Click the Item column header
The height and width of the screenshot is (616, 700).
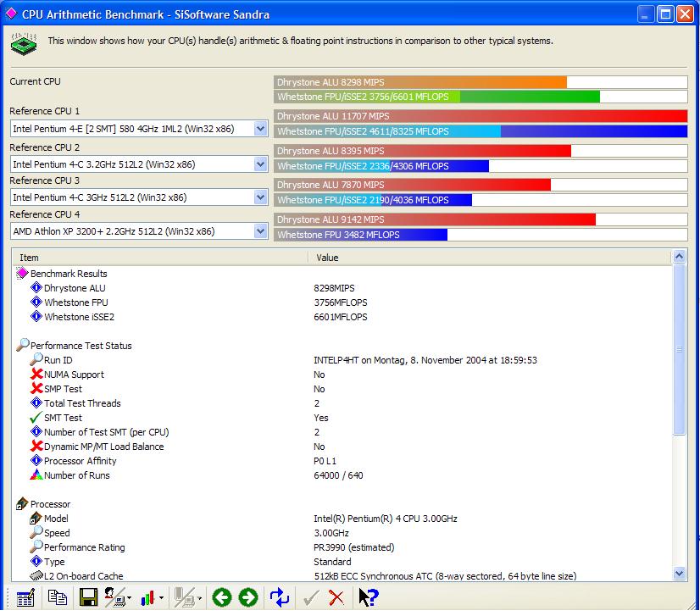[x=160, y=258]
